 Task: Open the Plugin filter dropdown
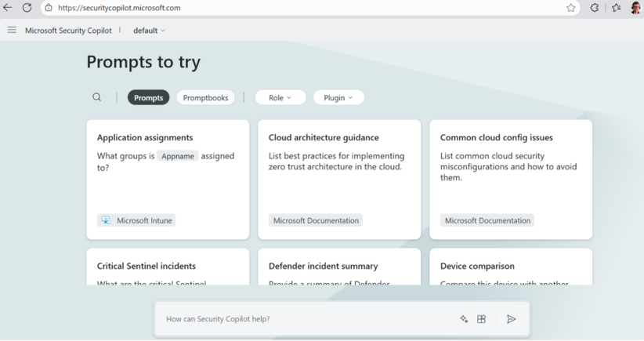coord(338,98)
